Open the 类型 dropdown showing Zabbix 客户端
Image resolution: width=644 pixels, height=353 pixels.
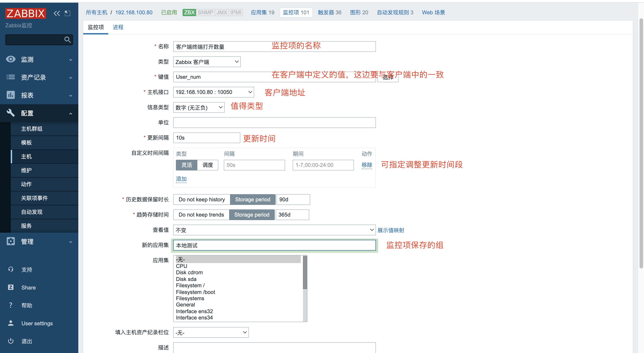click(x=207, y=62)
